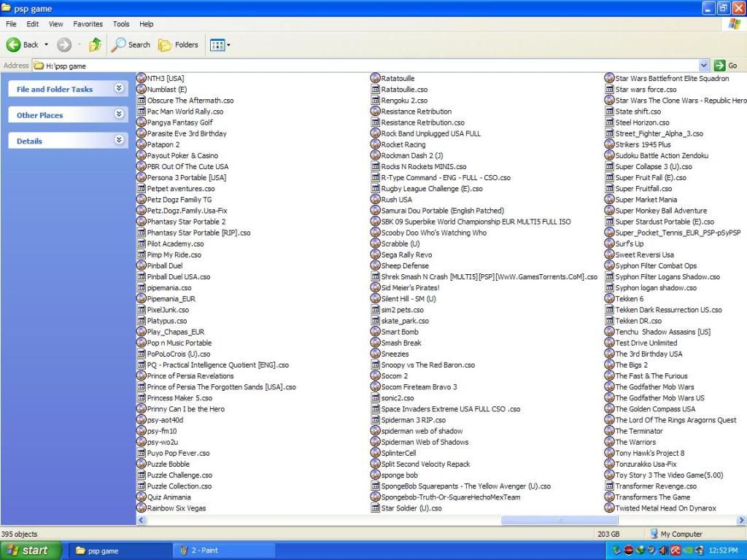The width and height of the screenshot is (747, 560).
Task: Click file name Super Monkey Ball Adventure
Action: click(661, 211)
